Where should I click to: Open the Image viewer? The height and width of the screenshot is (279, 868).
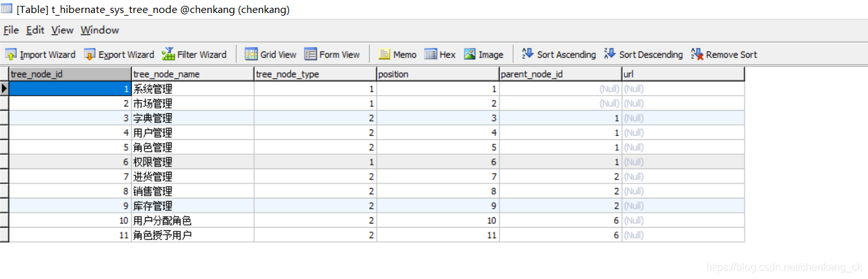(x=483, y=55)
